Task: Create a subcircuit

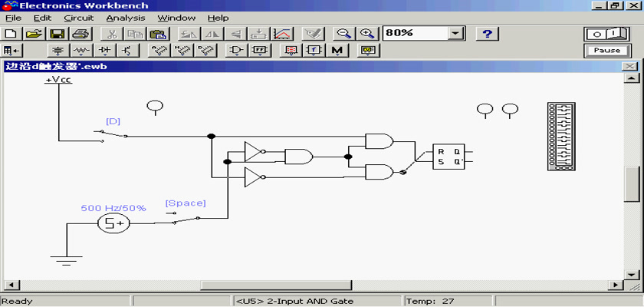Action: point(258,34)
